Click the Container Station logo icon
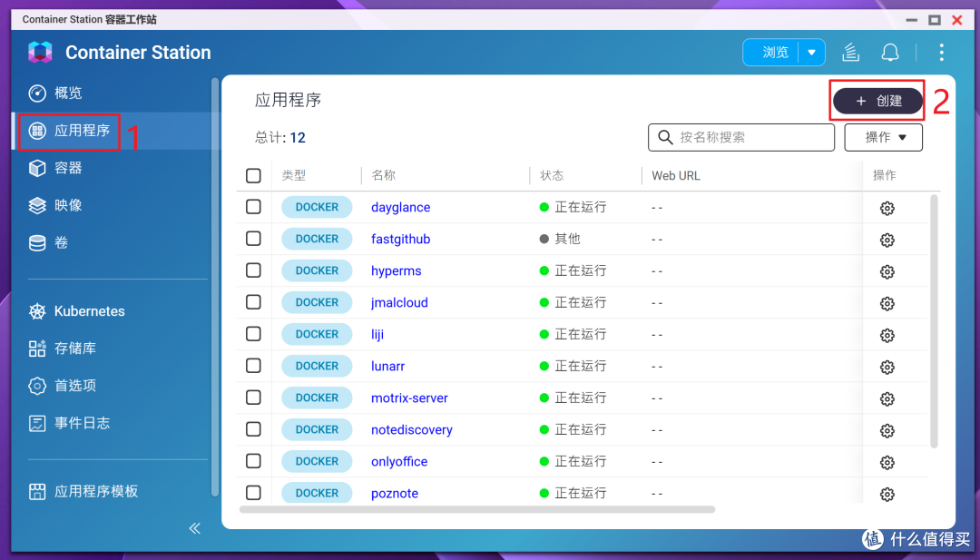The image size is (980, 560). pos(40,53)
